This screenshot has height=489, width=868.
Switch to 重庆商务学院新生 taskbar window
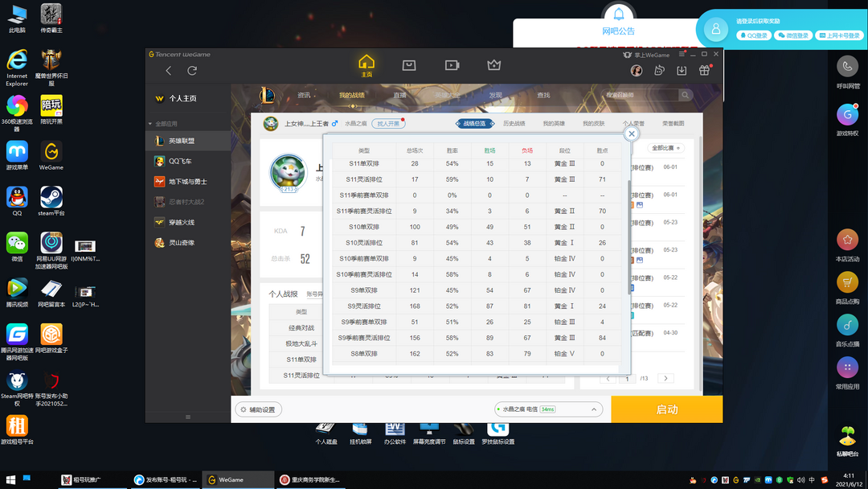click(x=310, y=479)
